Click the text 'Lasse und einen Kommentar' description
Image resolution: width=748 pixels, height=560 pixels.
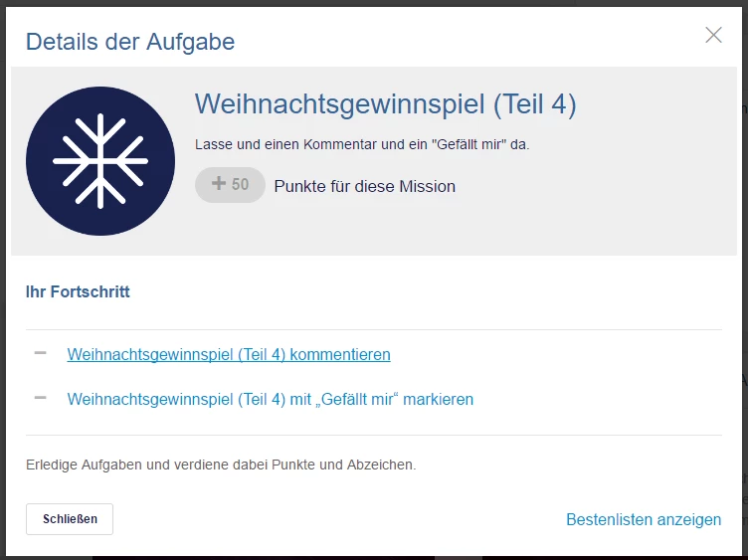click(362, 144)
